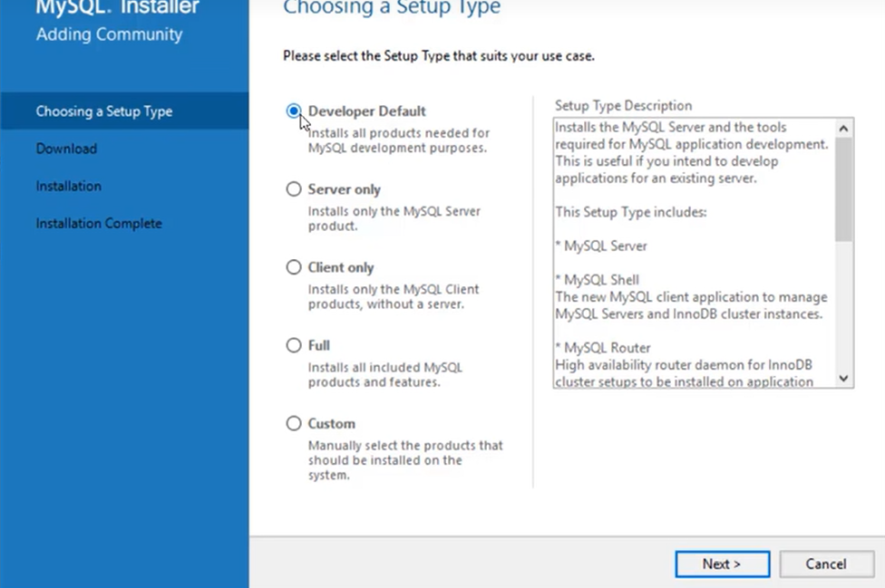The image size is (885, 588).
Task: Click the 'Setup Type Description' label
Action: click(x=623, y=106)
